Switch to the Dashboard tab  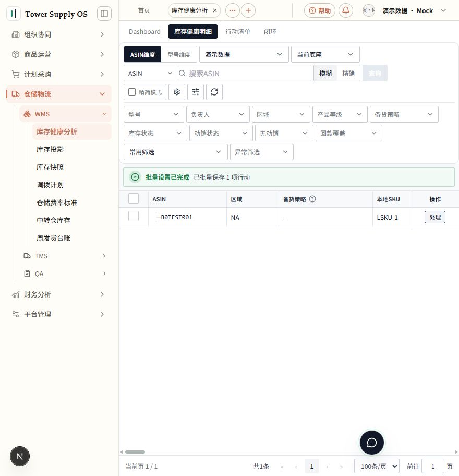(144, 31)
